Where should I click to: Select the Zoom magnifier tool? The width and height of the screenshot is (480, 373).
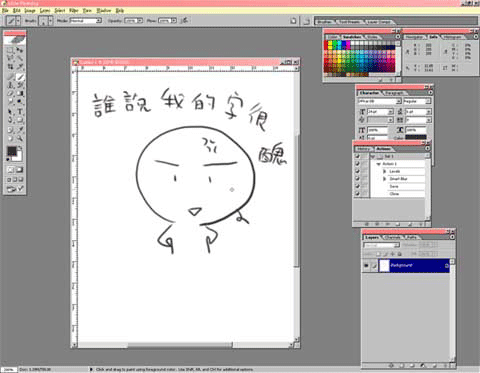pos(20,138)
